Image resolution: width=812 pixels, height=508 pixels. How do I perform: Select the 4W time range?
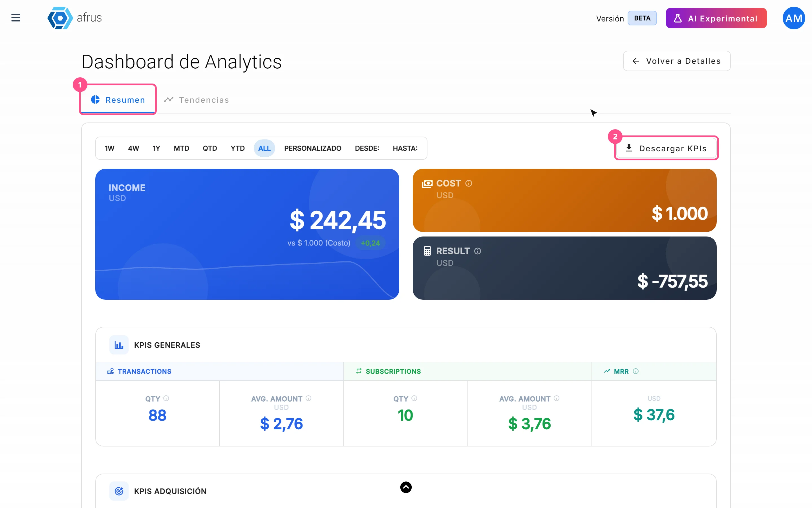[134, 148]
